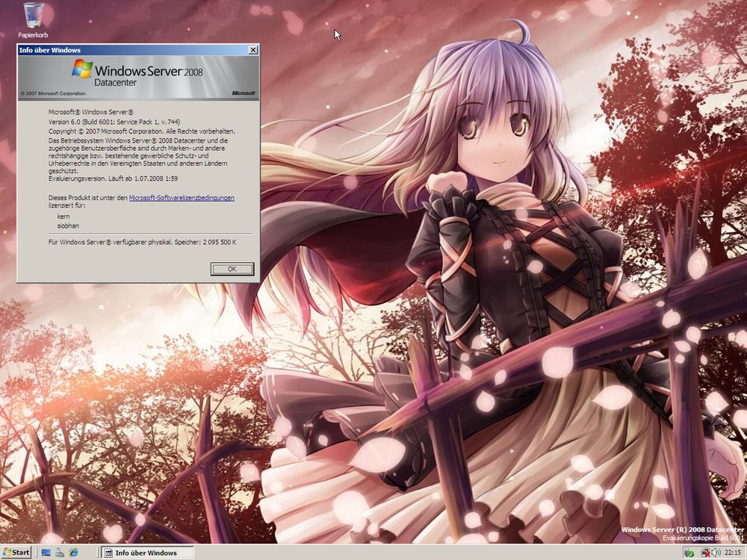The image size is (747, 560).
Task: Click the Safely Remove Hardware tray icon
Action: [689, 553]
